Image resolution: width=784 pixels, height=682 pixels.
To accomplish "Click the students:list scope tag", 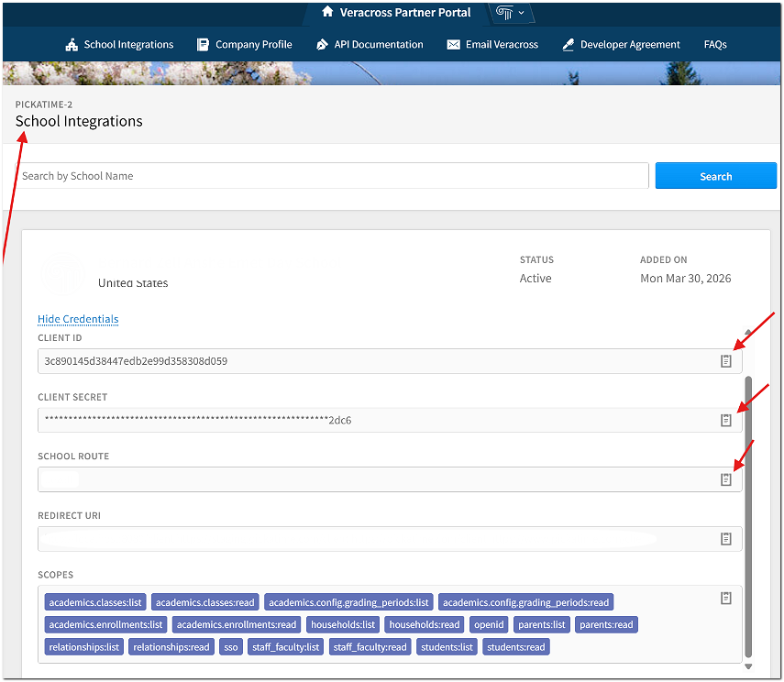I will coord(447,647).
